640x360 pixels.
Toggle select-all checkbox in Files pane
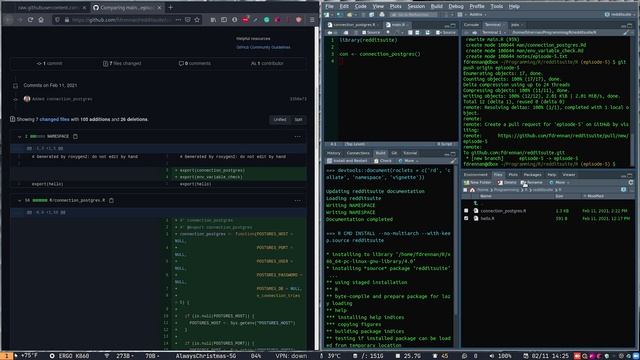tap(465, 190)
